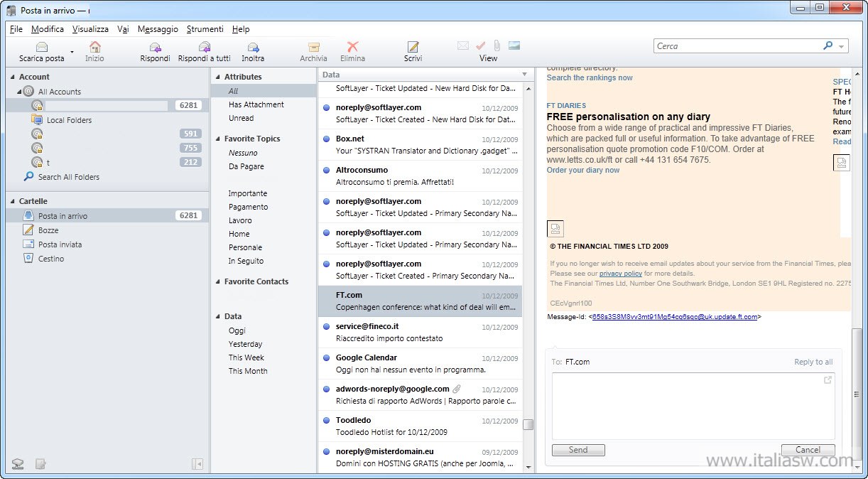Open the Vai menu
Image resolution: width=868 pixels, height=479 pixels.
click(123, 29)
